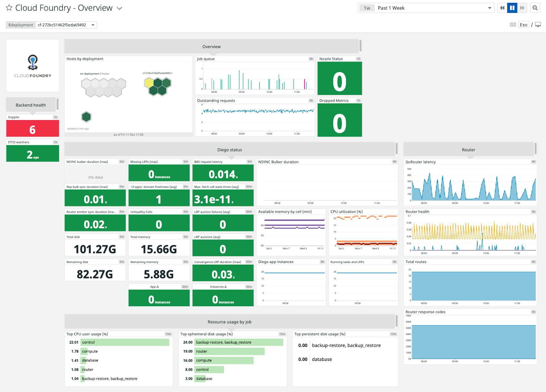Click the zoom-out magnifier icon
This screenshot has height=392, width=546.
[x=535, y=8]
